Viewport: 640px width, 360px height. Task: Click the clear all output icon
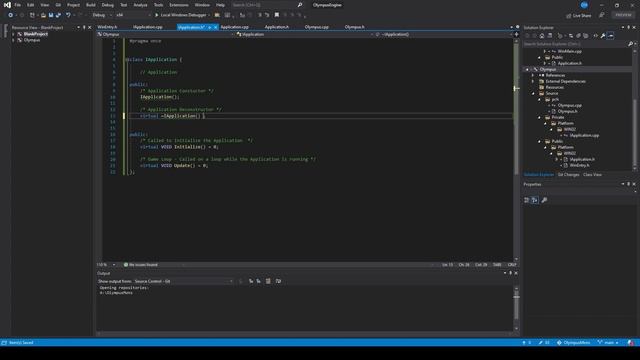point(268,281)
